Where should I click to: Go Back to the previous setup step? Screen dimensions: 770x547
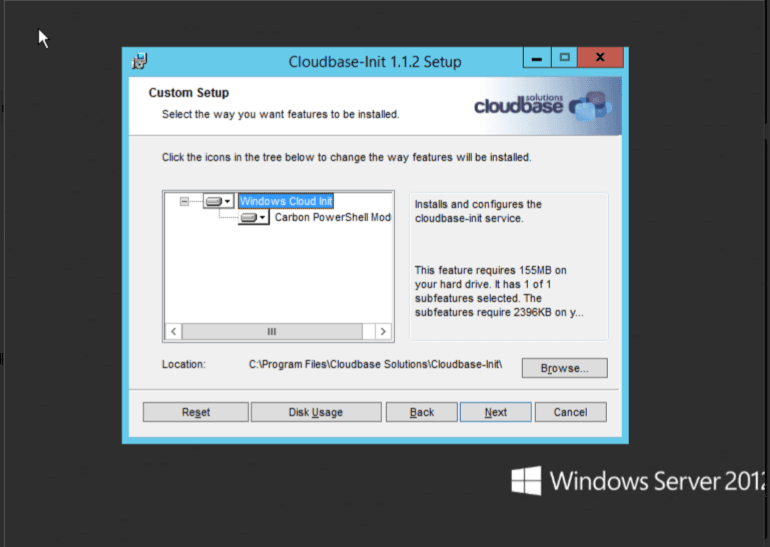click(x=422, y=412)
